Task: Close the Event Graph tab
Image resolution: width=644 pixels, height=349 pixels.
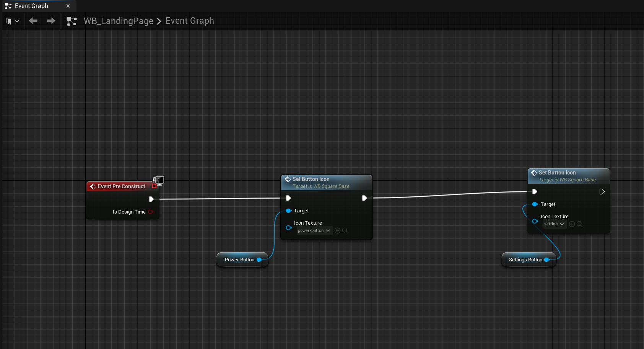Action: point(68,6)
